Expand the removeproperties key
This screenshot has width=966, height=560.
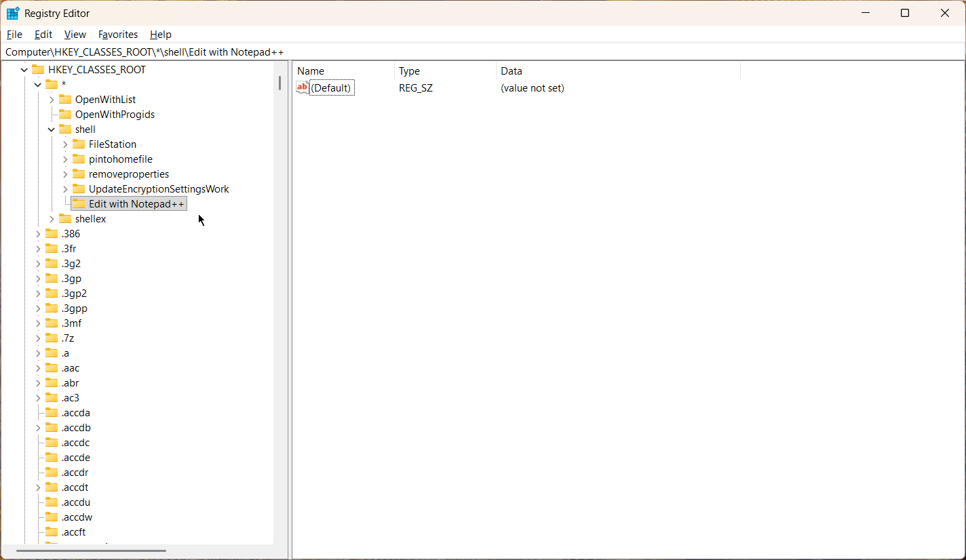pos(65,174)
